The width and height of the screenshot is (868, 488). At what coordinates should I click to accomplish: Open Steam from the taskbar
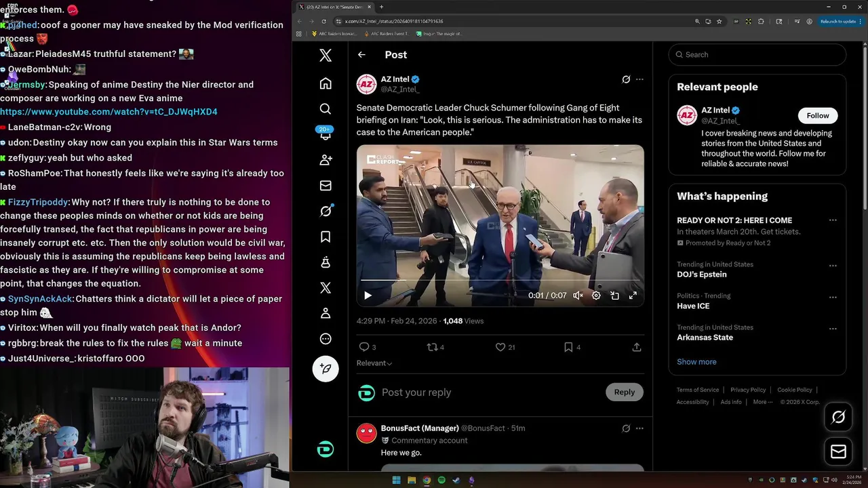click(x=456, y=481)
